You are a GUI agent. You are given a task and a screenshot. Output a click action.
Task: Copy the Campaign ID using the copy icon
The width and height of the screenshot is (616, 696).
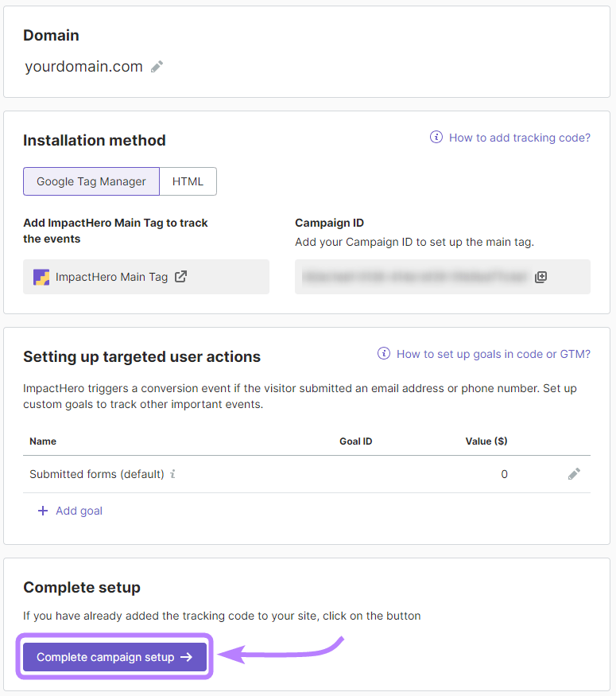540,277
